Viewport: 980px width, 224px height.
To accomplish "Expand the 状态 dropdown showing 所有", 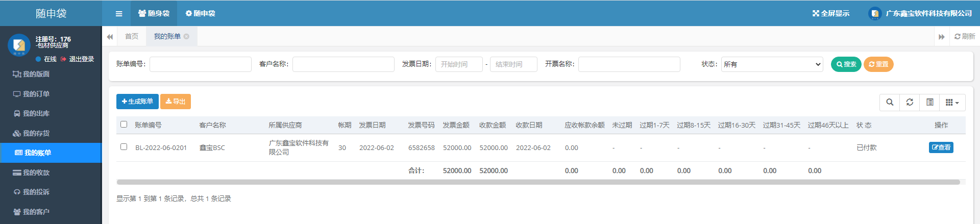I will pos(772,64).
